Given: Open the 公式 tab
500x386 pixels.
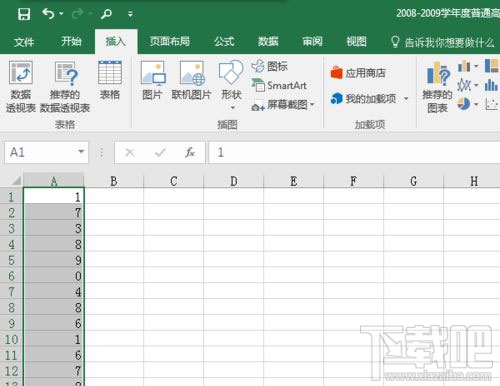Looking at the screenshot, I should [224, 41].
